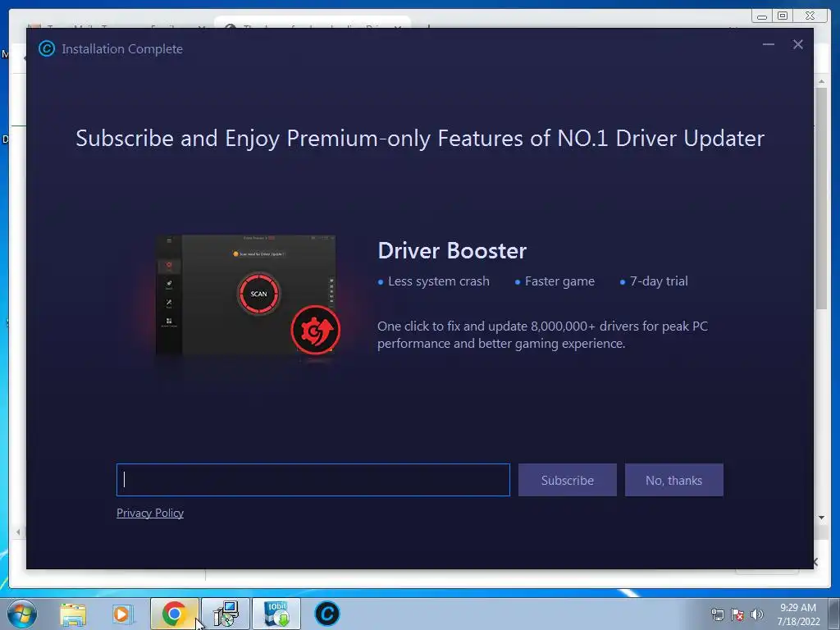
Task: Click the browser scrollbar down arrow
Action: coord(821,518)
